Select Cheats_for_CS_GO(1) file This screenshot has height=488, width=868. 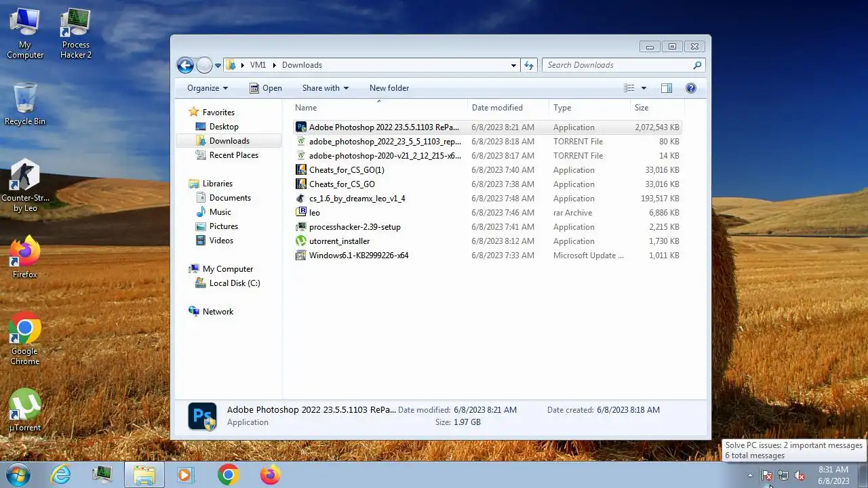pos(487,170)
